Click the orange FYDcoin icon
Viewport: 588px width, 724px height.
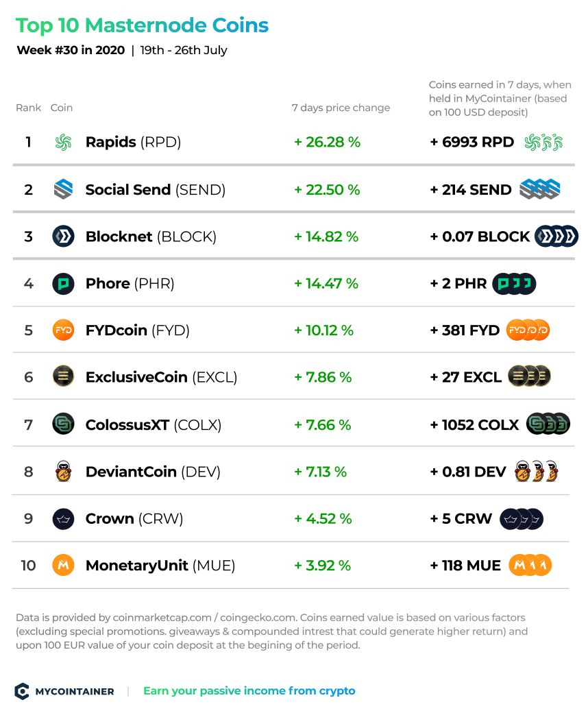click(63, 330)
